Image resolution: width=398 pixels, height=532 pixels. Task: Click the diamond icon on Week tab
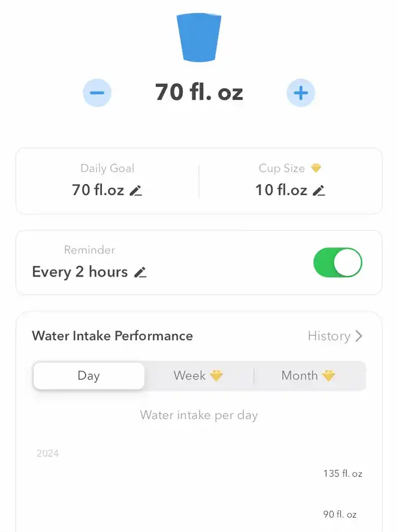click(216, 375)
